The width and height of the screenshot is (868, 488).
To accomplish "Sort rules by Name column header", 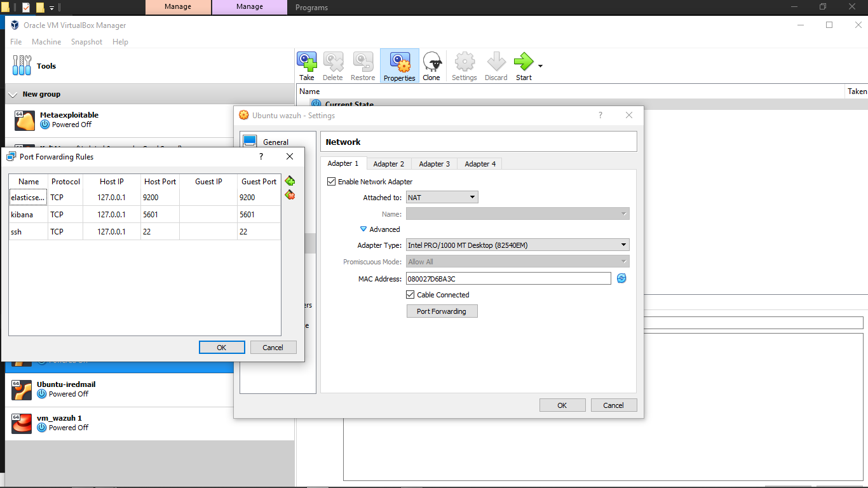I will click(x=29, y=182).
